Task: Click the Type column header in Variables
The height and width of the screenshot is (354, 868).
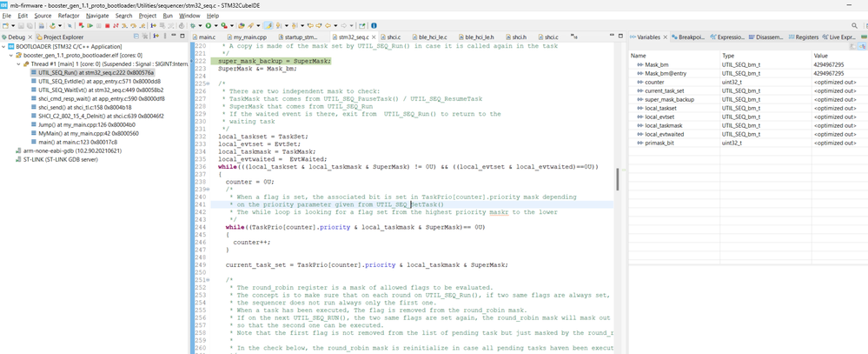Action: click(765, 56)
